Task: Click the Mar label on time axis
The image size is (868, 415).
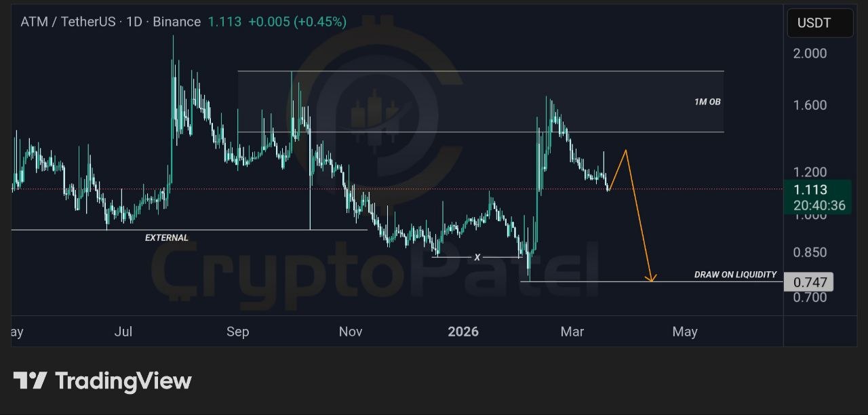Action: tap(572, 332)
